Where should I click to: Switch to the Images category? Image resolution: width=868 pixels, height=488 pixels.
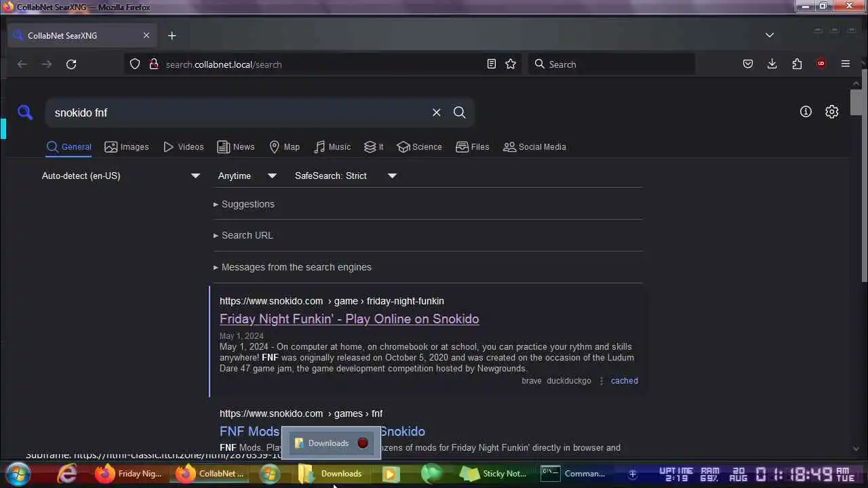[x=127, y=147]
